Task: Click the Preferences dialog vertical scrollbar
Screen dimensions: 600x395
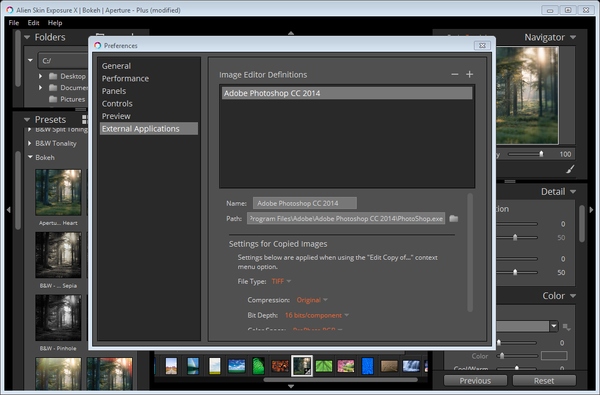Action: [470, 253]
